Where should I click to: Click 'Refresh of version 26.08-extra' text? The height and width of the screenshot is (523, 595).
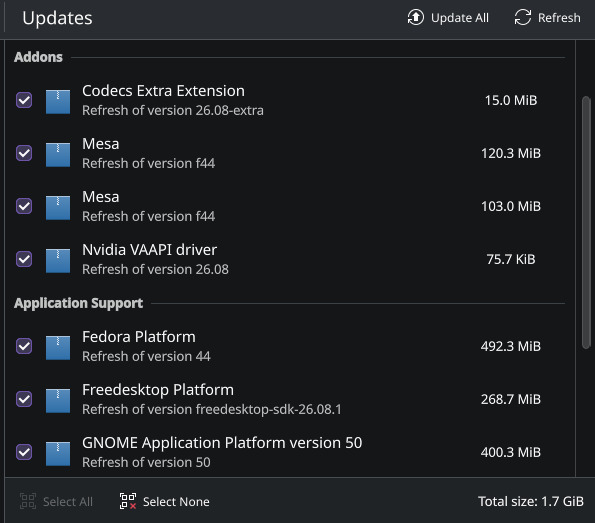[x=173, y=110]
